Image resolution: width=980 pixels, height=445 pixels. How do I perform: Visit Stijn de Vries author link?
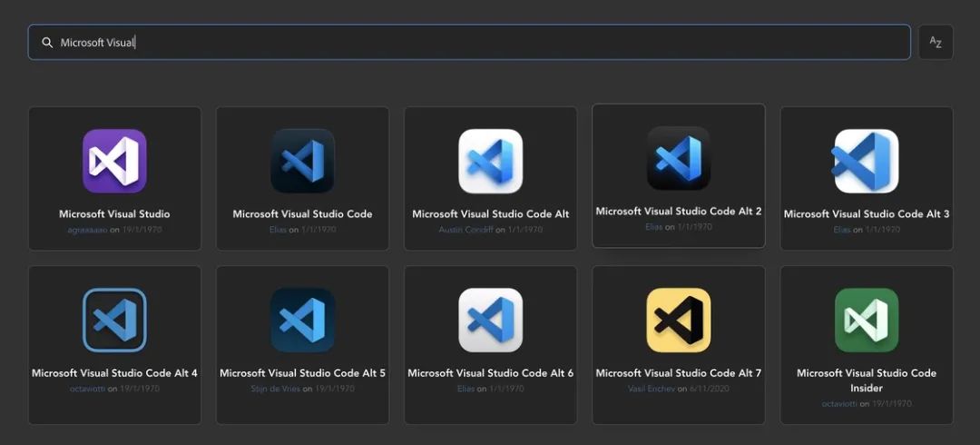coord(275,389)
